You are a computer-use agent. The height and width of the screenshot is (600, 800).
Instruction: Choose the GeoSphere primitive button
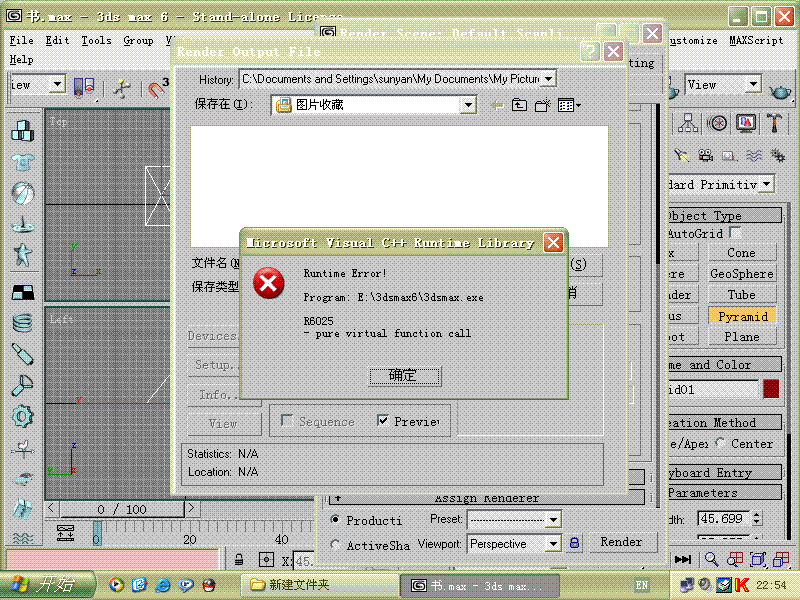pos(741,274)
